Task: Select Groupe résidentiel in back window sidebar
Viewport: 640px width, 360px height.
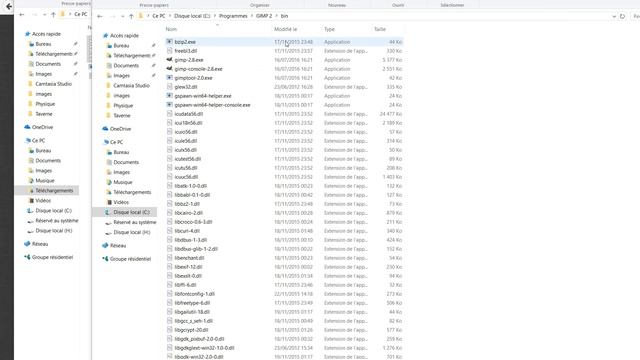Action: click(x=52, y=257)
